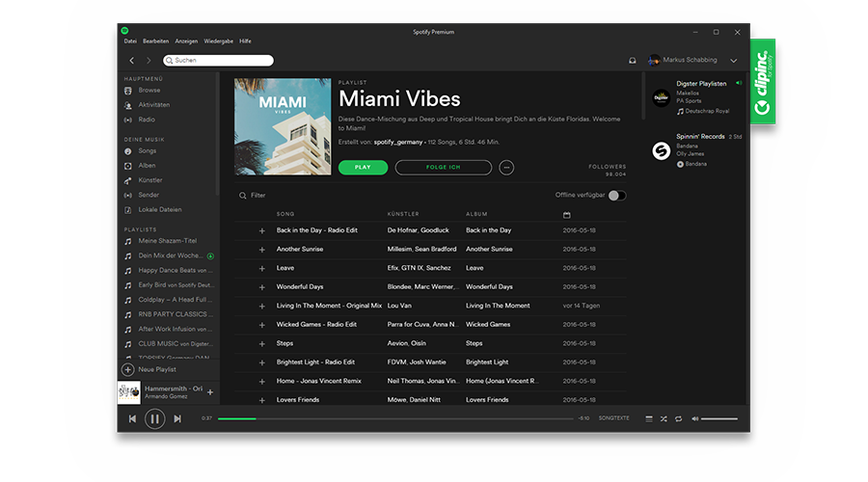
Task: Open the notifications inbox icon
Action: point(632,61)
